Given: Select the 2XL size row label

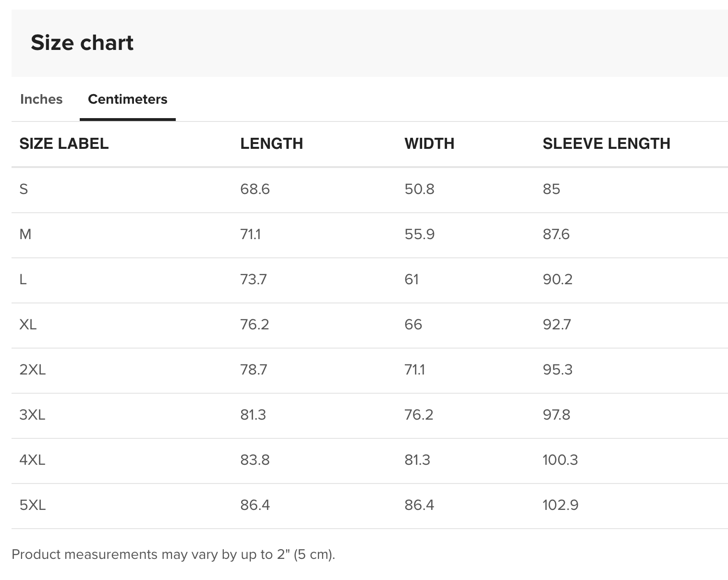Looking at the screenshot, I should click(32, 370).
